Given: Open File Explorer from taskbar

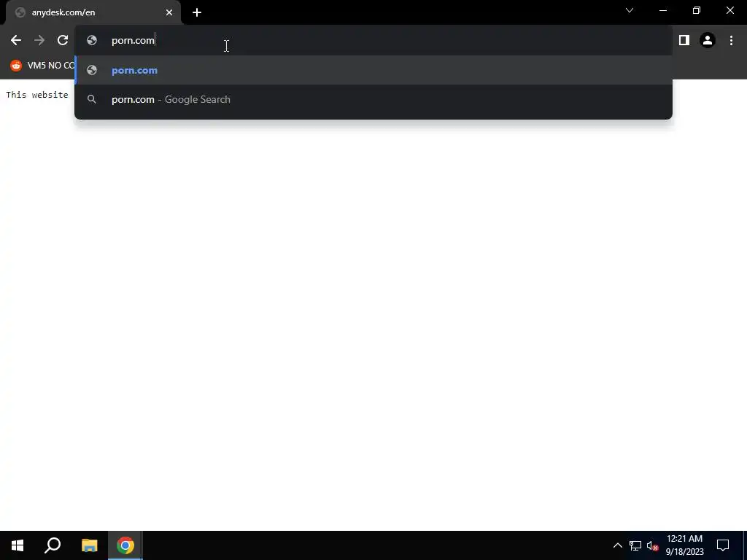Looking at the screenshot, I should point(89,545).
